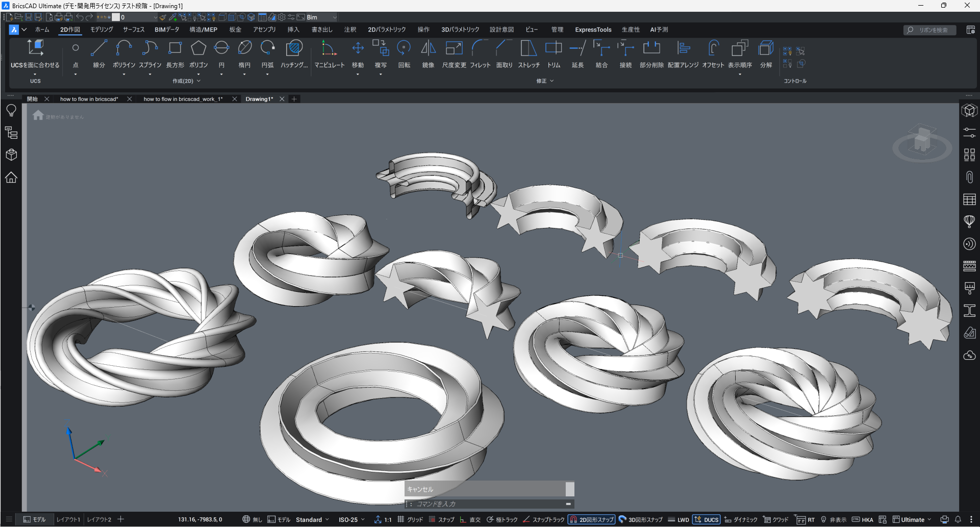Switch to the レイアウト1 layout tab
The image size is (980, 527).
point(68,519)
